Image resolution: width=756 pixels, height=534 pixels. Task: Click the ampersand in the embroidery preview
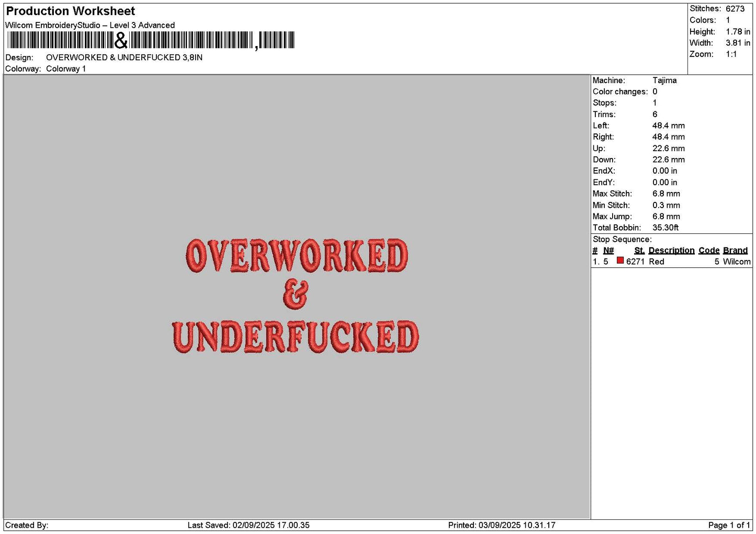point(296,294)
